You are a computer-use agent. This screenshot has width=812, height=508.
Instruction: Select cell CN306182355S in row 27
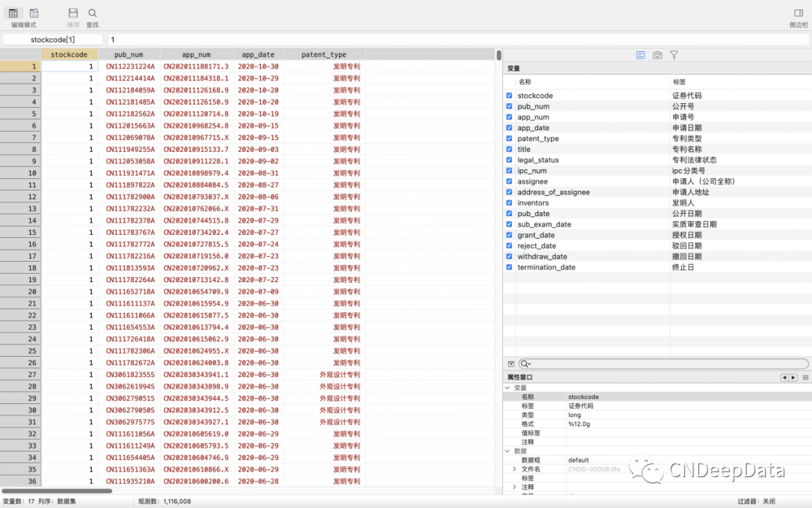coord(130,374)
